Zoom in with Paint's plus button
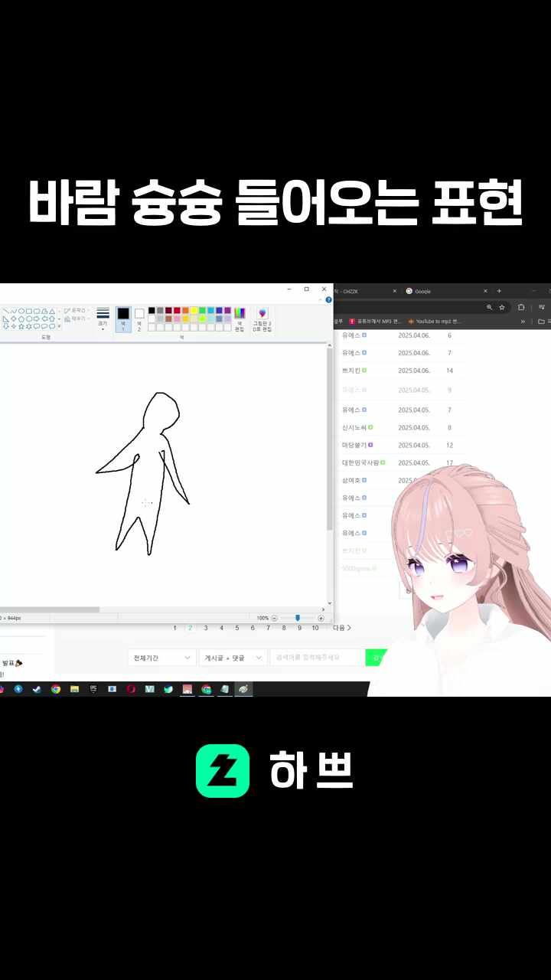The image size is (551, 980). pyautogui.click(x=321, y=618)
